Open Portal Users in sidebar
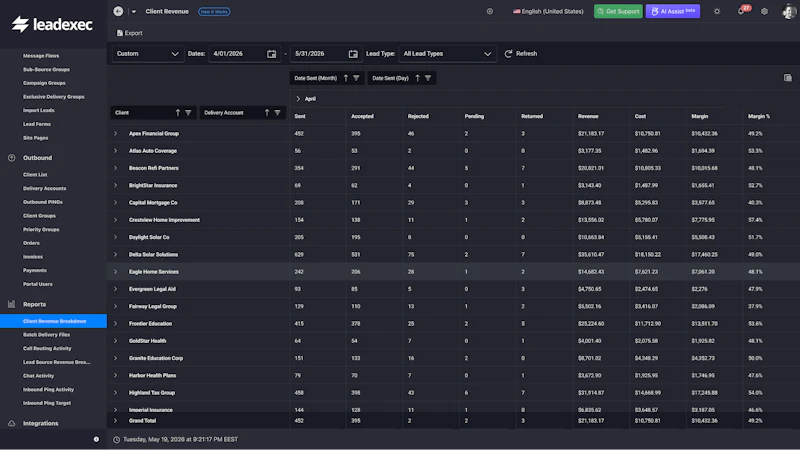 click(x=37, y=284)
